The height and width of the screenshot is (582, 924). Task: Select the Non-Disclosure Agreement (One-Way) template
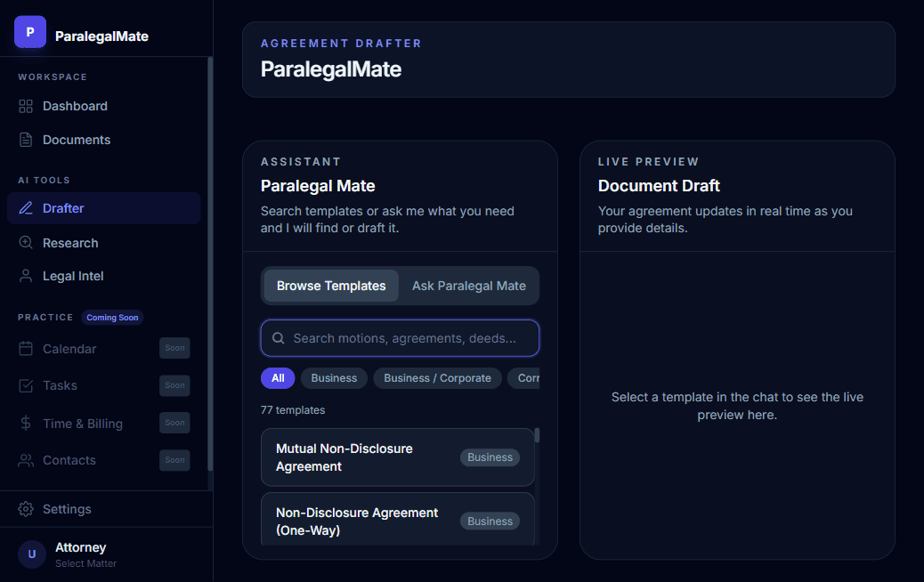tap(397, 521)
